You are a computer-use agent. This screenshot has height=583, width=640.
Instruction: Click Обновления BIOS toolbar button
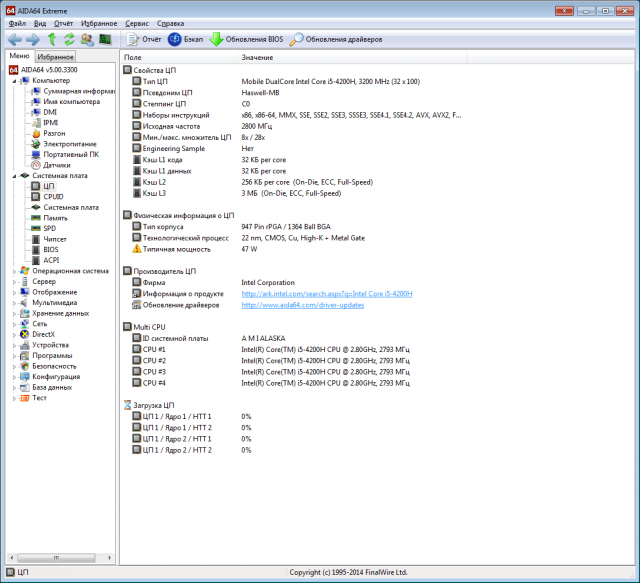[x=247, y=40]
